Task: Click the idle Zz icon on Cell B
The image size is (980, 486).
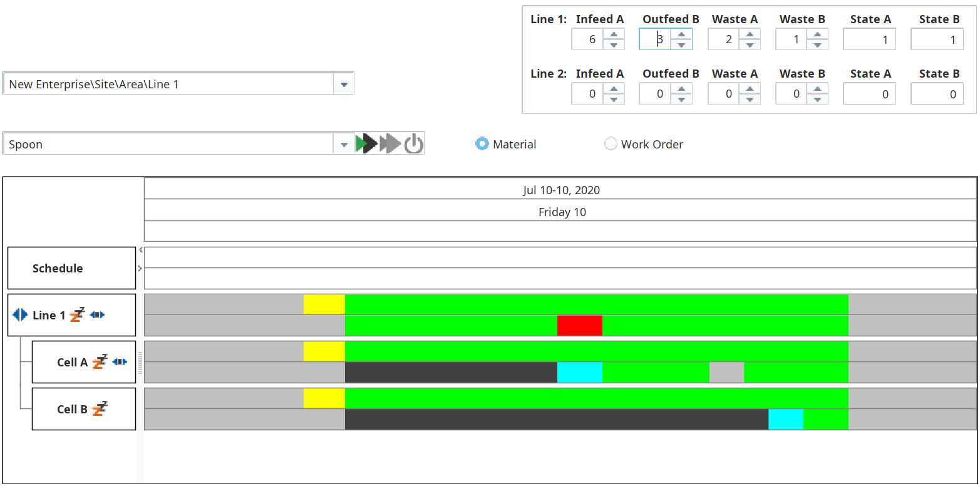Action: 100,409
